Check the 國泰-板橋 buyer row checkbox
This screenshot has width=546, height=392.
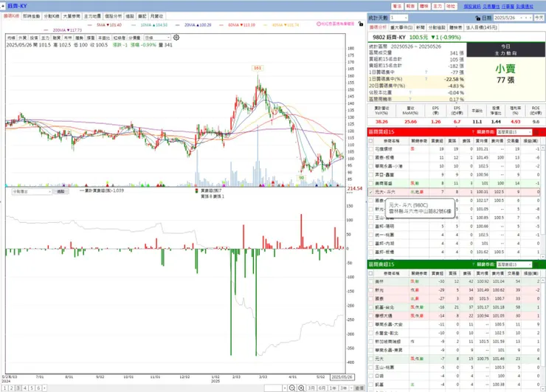pyautogui.click(x=371, y=157)
